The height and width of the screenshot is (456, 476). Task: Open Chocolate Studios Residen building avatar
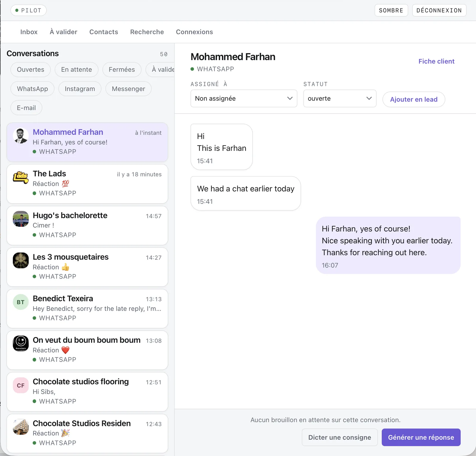[x=21, y=427]
